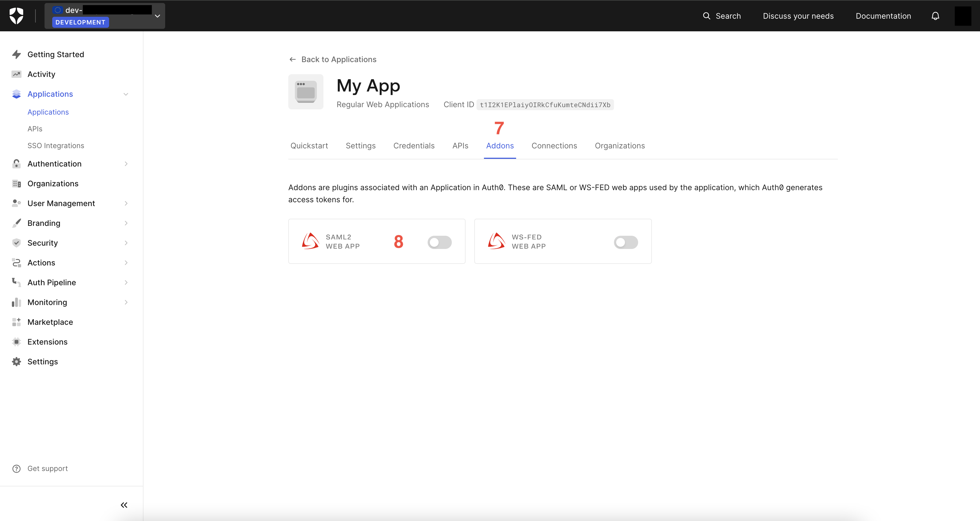Click the Getting Started lightning icon
Image resolution: width=980 pixels, height=521 pixels.
pos(16,54)
